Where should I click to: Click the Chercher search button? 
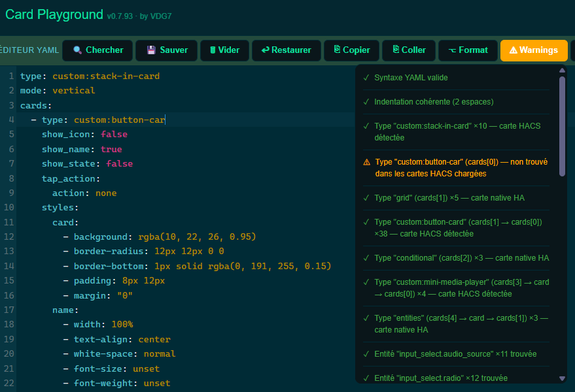97,50
